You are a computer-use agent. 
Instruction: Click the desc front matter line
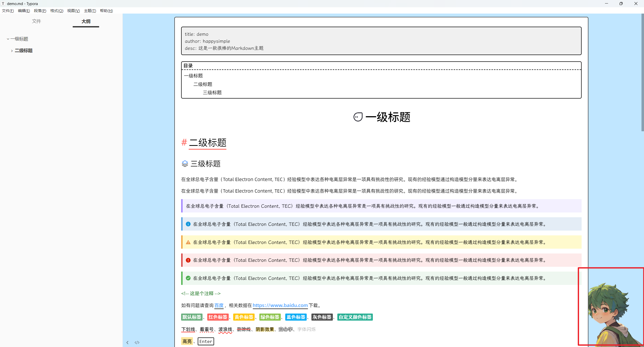(x=224, y=48)
